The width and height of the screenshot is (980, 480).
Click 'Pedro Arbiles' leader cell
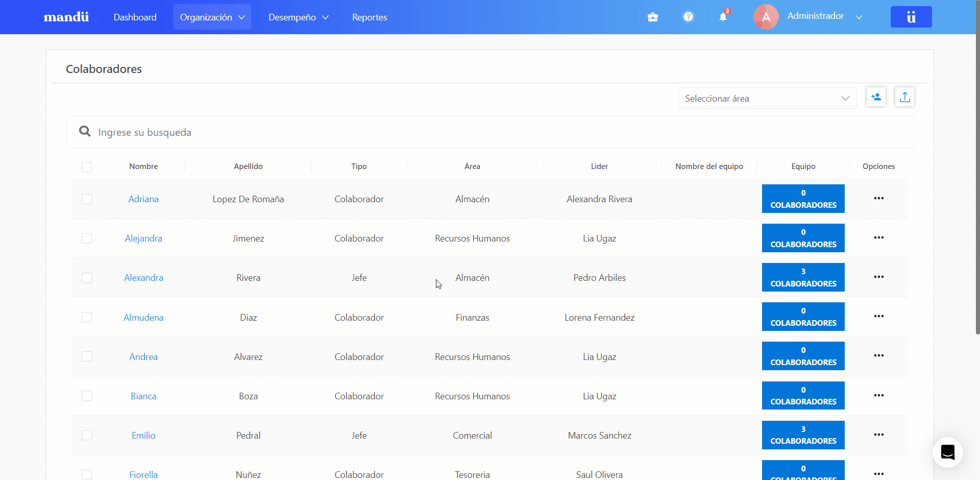click(x=599, y=277)
